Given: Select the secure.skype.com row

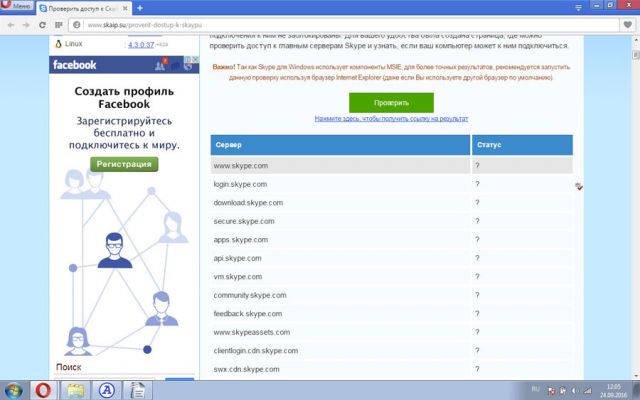Looking at the screenshot, I should (391, 221).
